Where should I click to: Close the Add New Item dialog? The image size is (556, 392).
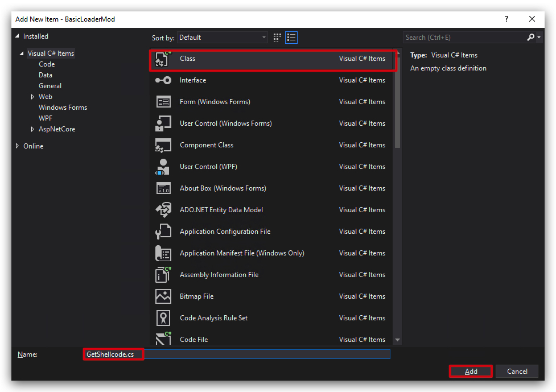pyautogui.click(x=532, y=19)
